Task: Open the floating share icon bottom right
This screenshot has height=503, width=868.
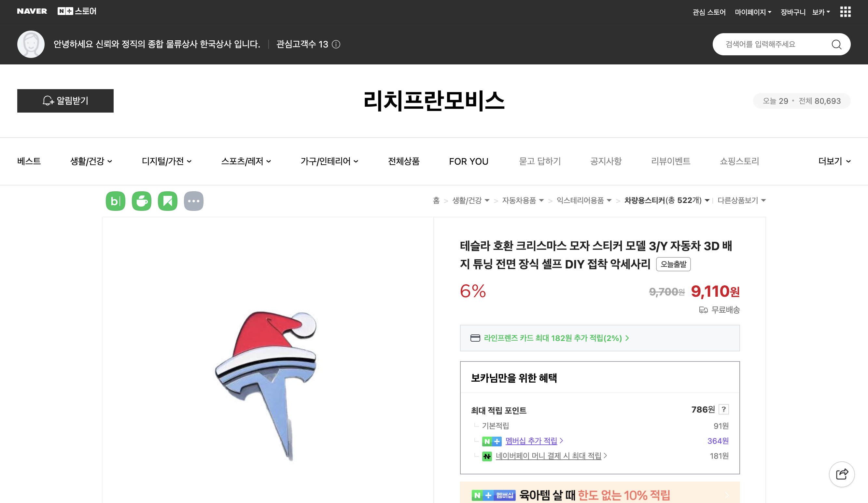Action: pos(842,474)
